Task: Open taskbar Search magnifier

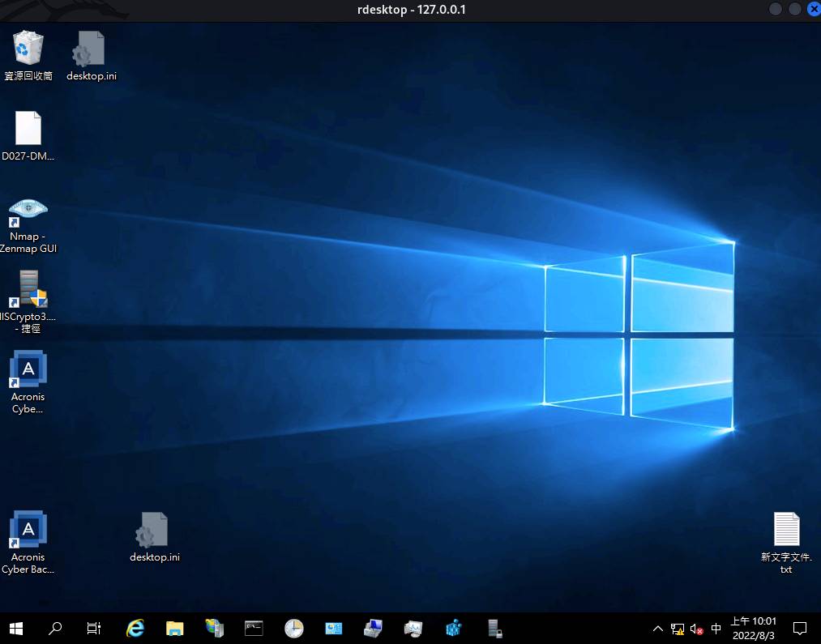Action: point(54,629)
